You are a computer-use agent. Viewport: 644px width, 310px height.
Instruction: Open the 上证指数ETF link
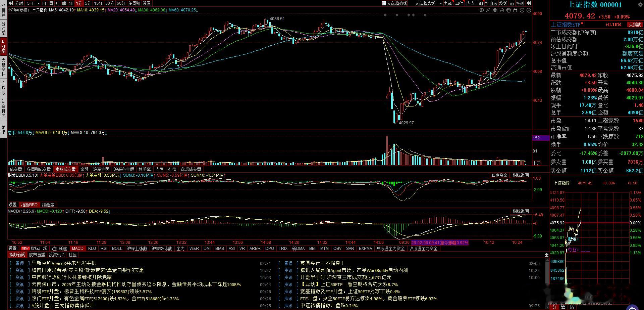(566, 25)
